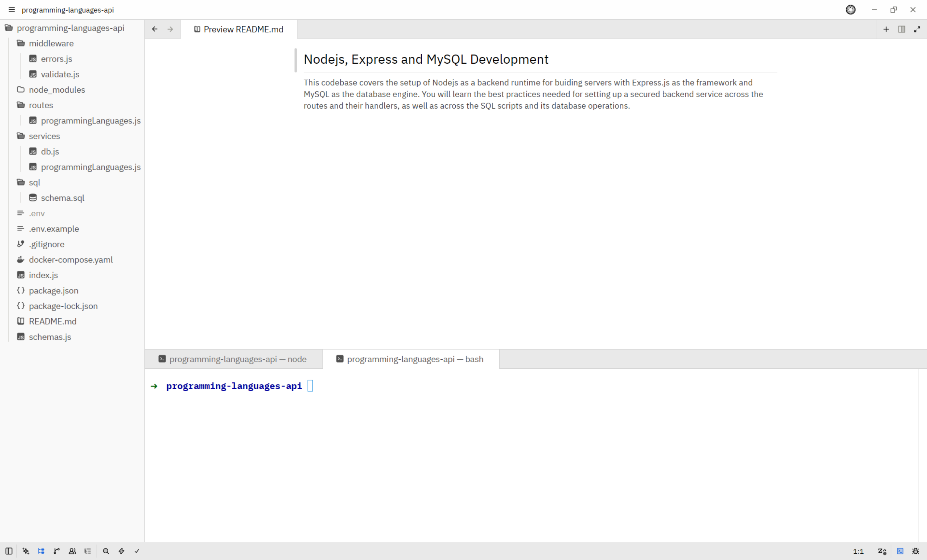
Task: Open the Collab panel people icon
Action: [72, 551]
